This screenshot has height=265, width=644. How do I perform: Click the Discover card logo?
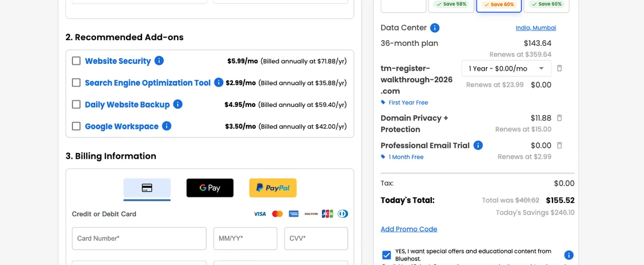click(311, 214)
